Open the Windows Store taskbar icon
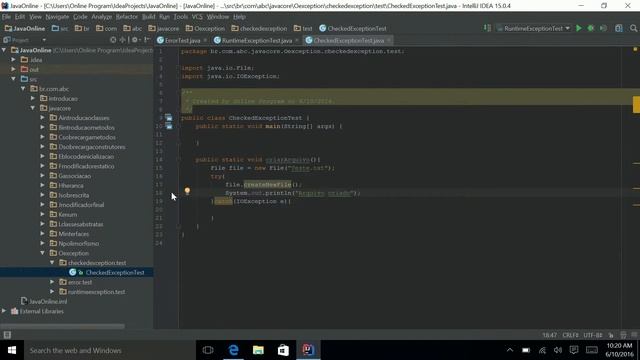Image resolution: width=640 pixels, height=360 pixels. click(x=283, y=350)
